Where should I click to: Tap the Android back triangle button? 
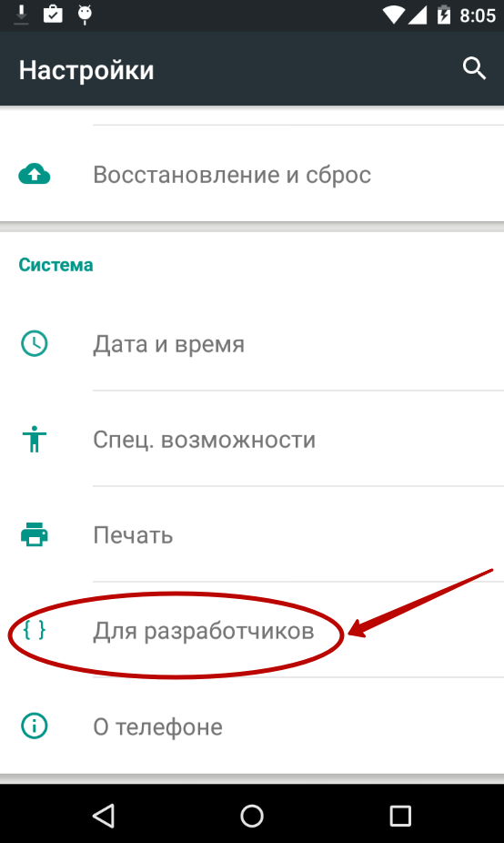104,816
